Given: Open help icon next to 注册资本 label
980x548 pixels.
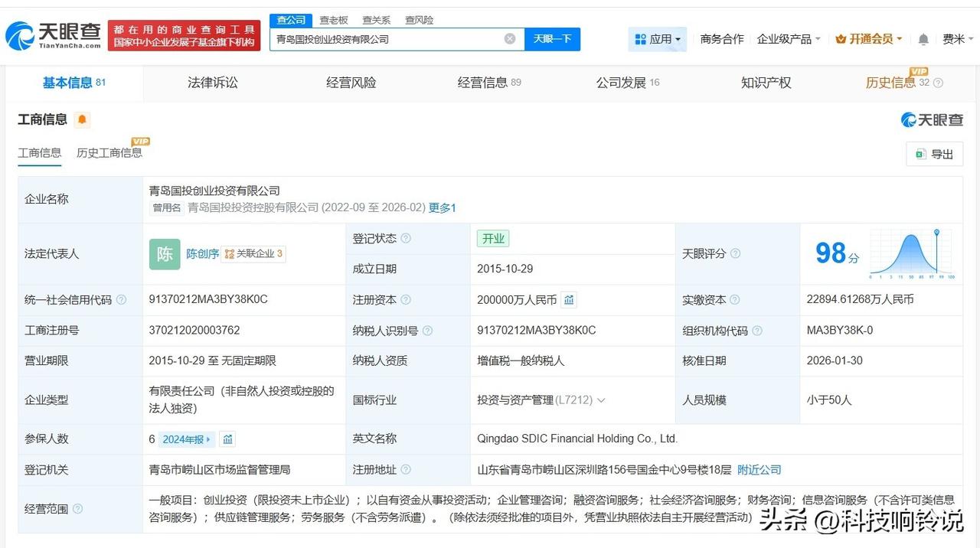Looking at the screenshot, I should pyautogui.click(x=406, y=300).
